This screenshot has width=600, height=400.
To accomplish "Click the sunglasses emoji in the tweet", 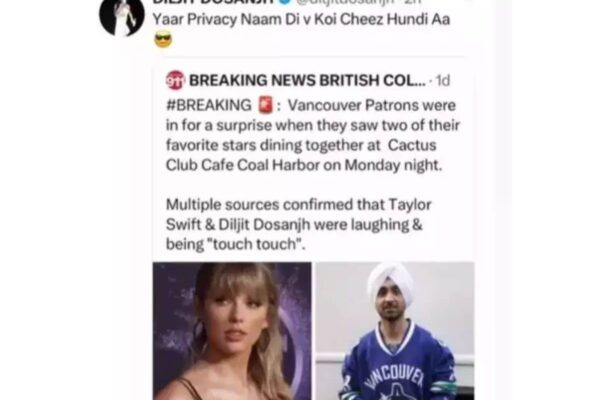I will [163, 40].
